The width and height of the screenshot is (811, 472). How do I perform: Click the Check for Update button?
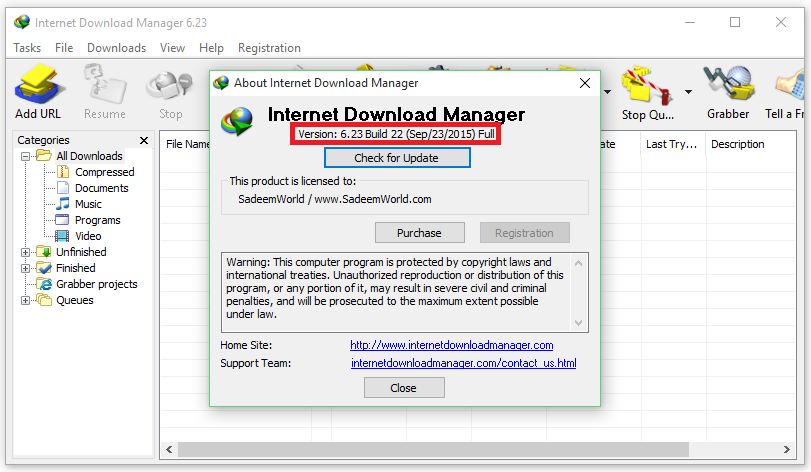click(397, 158)
